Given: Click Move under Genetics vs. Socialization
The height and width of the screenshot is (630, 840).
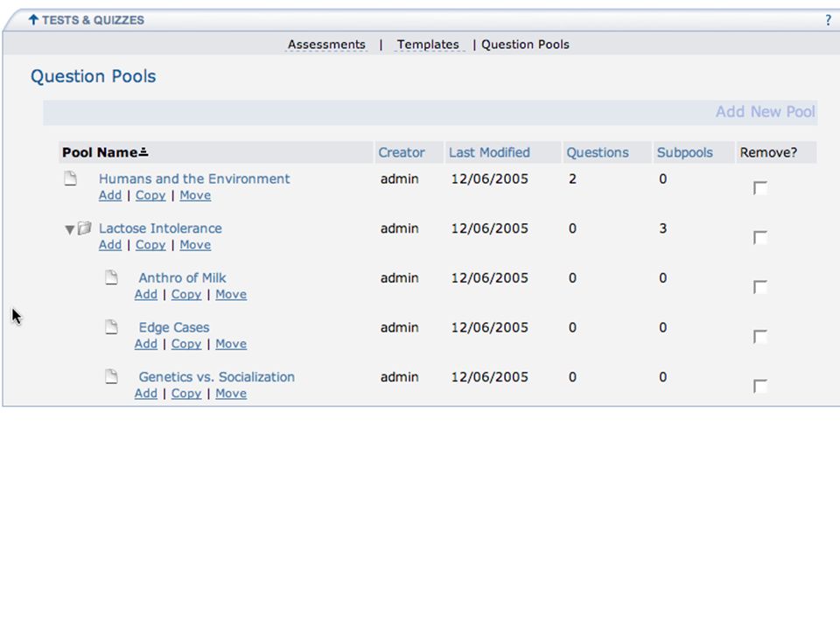Looking at the screenshot, I should coord(231,394).
